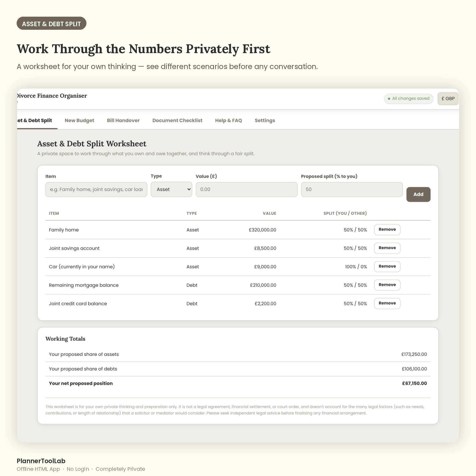Screen dimensions: 476x476
Task: Switch to the New Budget tab
Action: (79, 120)
